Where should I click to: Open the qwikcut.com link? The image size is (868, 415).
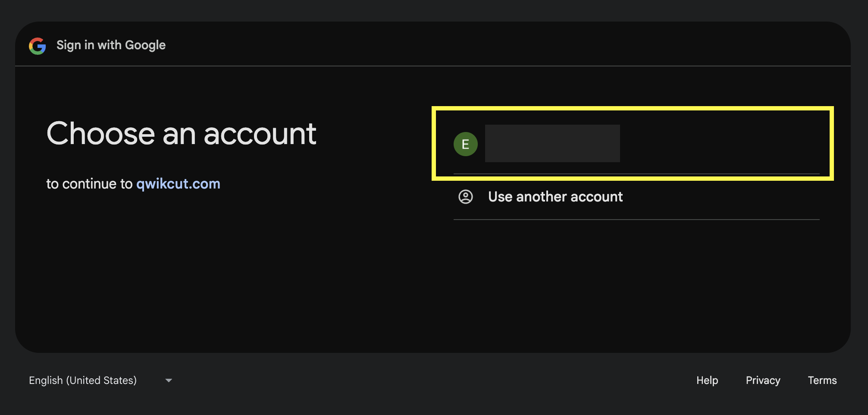(178, 184)
